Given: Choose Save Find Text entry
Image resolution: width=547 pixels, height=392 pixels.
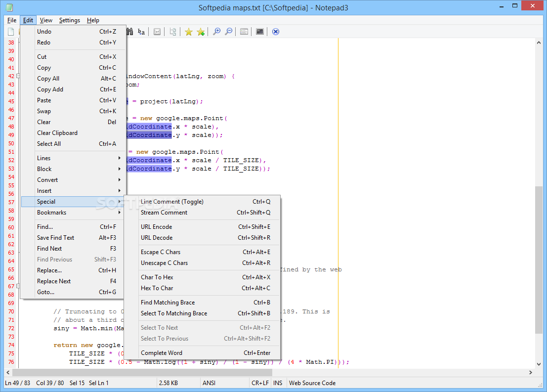Looking at the screenshot, I should [73, 238].
